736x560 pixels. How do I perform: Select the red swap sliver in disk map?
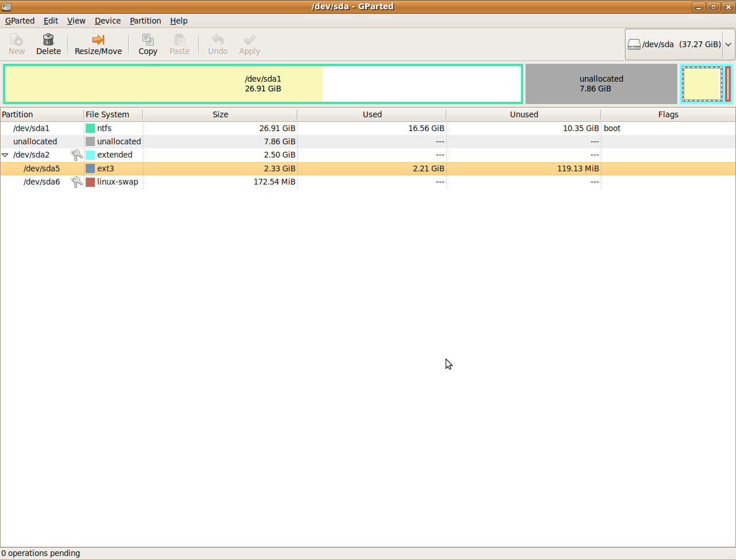728,84
